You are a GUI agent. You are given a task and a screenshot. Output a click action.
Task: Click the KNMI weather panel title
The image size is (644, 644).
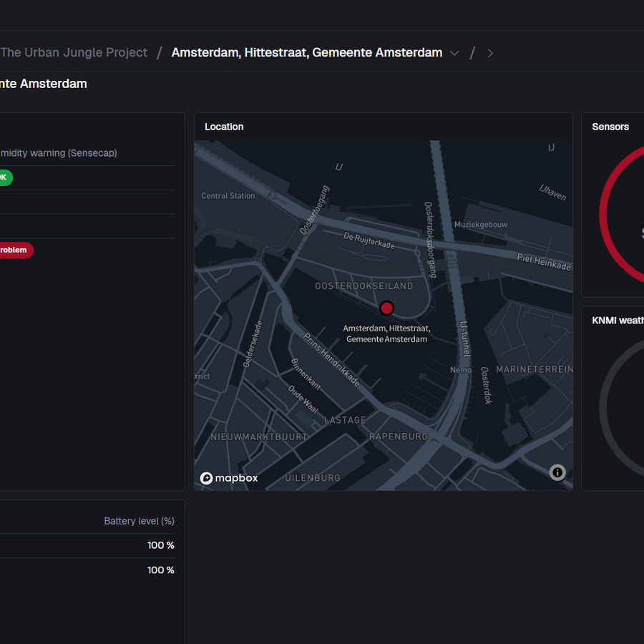(618, 321)
